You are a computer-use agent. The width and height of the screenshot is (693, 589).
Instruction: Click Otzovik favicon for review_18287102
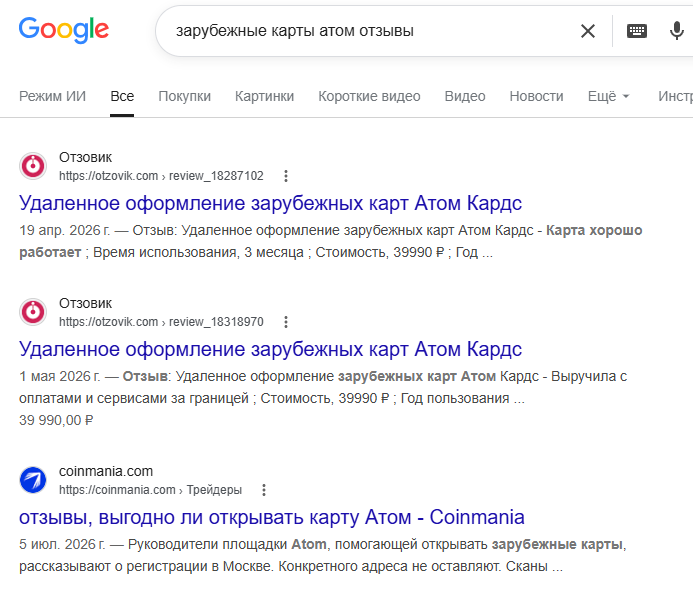(x=33, y=166)
